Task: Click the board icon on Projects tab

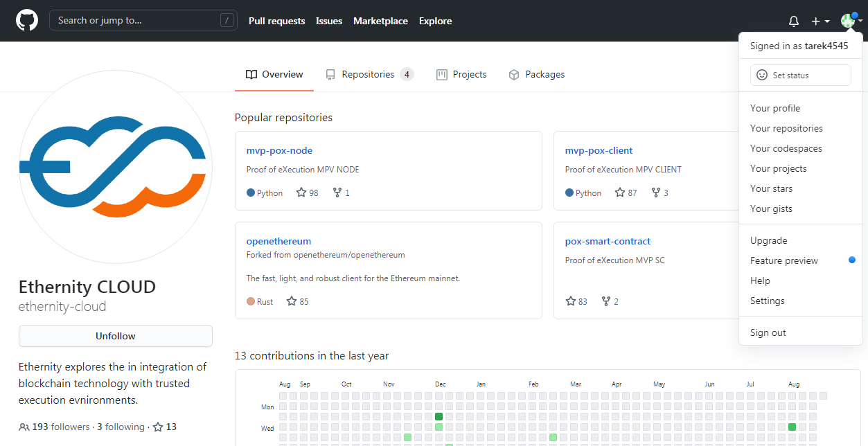Action: 442,75
